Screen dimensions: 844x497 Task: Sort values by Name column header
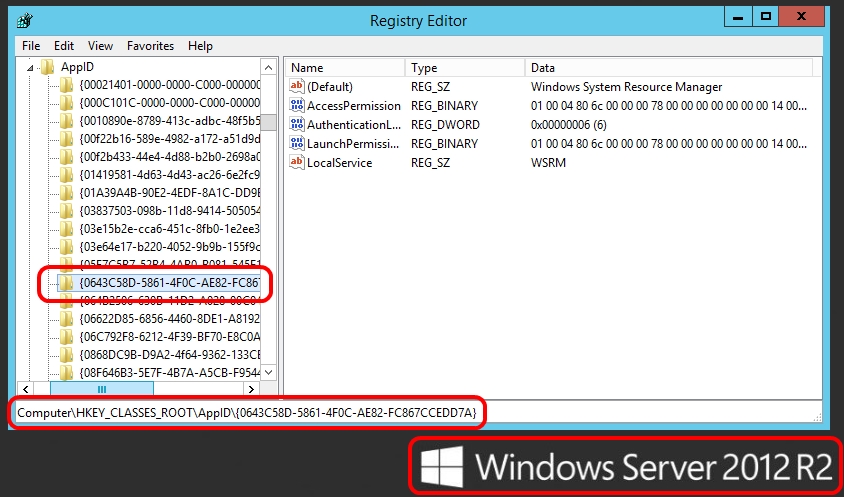[345, 68]
